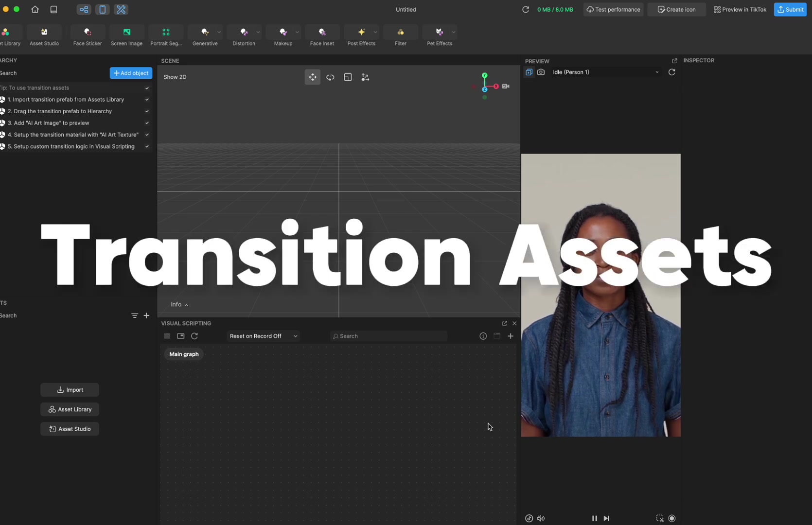Select the scale tool in Scene
812x525 pixels.
click(x=348, y=77)
